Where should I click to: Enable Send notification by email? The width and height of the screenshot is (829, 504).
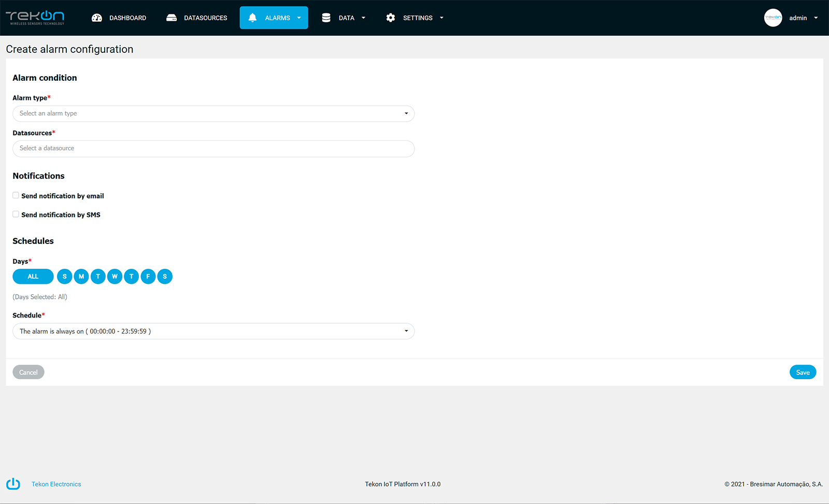pyautogui.click(x=16, y=195)
